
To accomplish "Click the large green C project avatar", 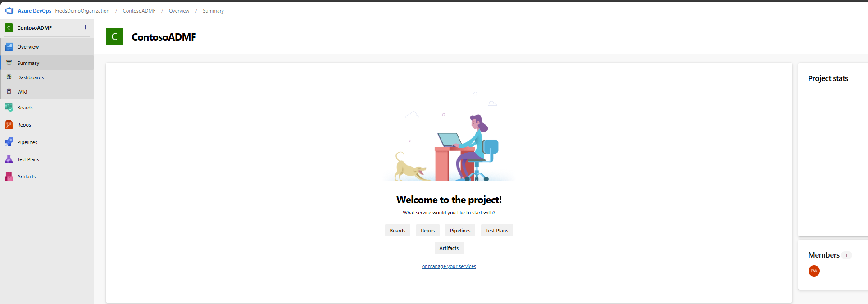I will pos(114,36).
